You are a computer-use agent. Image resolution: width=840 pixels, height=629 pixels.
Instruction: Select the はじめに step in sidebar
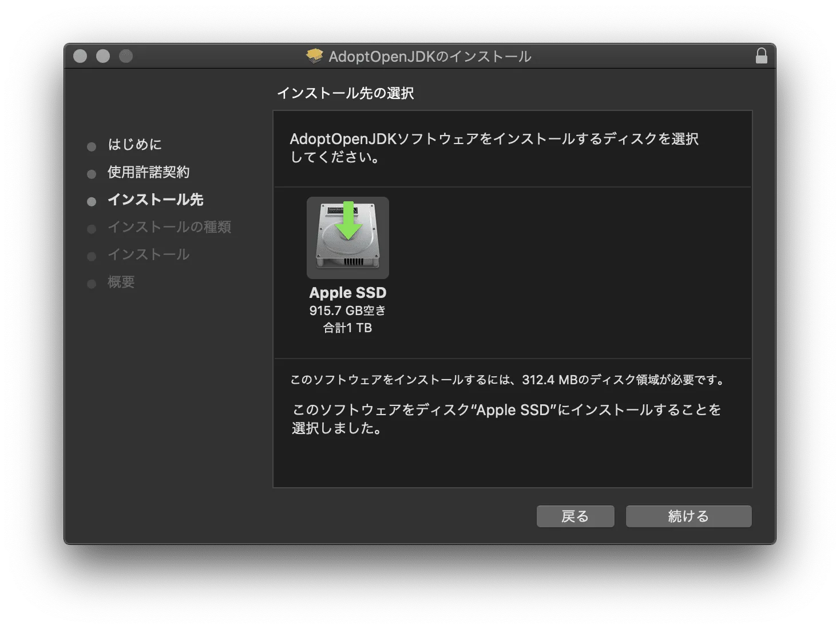coord(135,145)
